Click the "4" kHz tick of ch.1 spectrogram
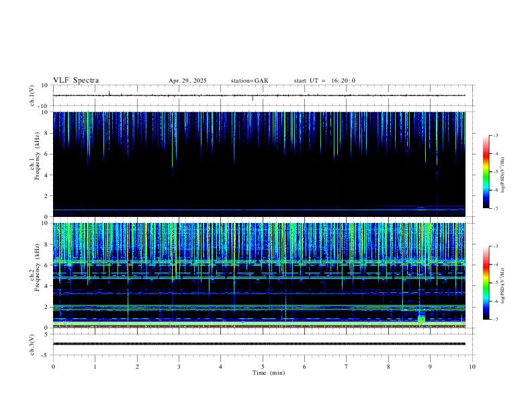Image resolution: width=532 pixels, height=411 pixels. (46, 175)
